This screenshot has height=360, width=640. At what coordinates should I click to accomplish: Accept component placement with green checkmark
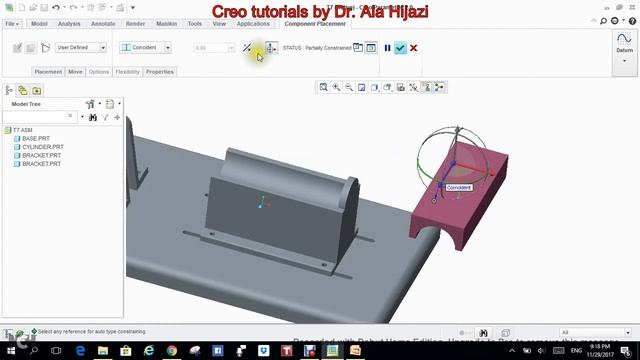[400, 48]
